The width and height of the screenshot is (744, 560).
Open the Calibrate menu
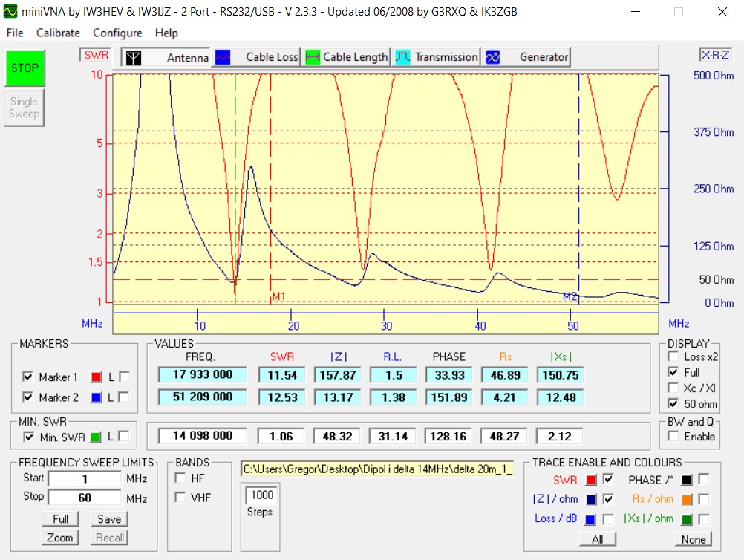point(58,33)
